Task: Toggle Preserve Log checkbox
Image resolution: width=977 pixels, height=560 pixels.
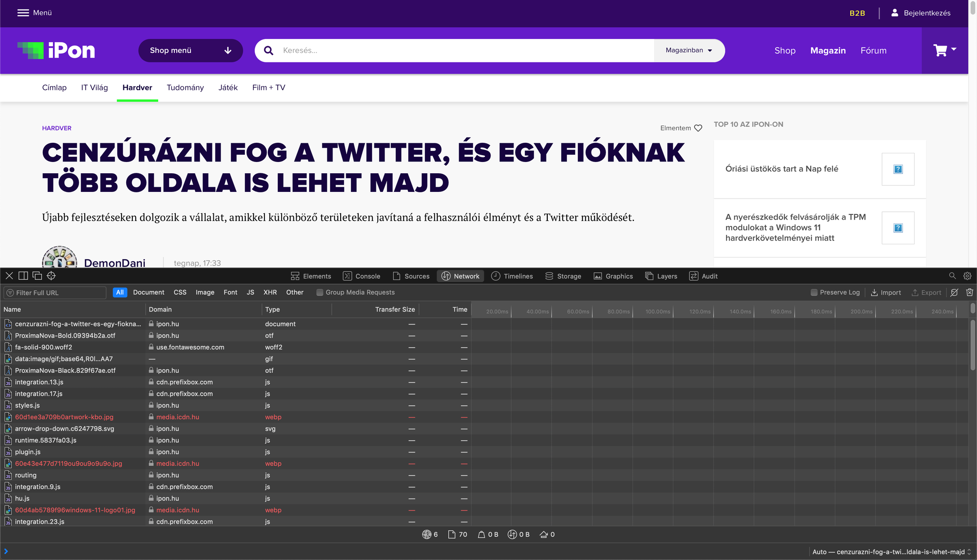Action: 814,292
